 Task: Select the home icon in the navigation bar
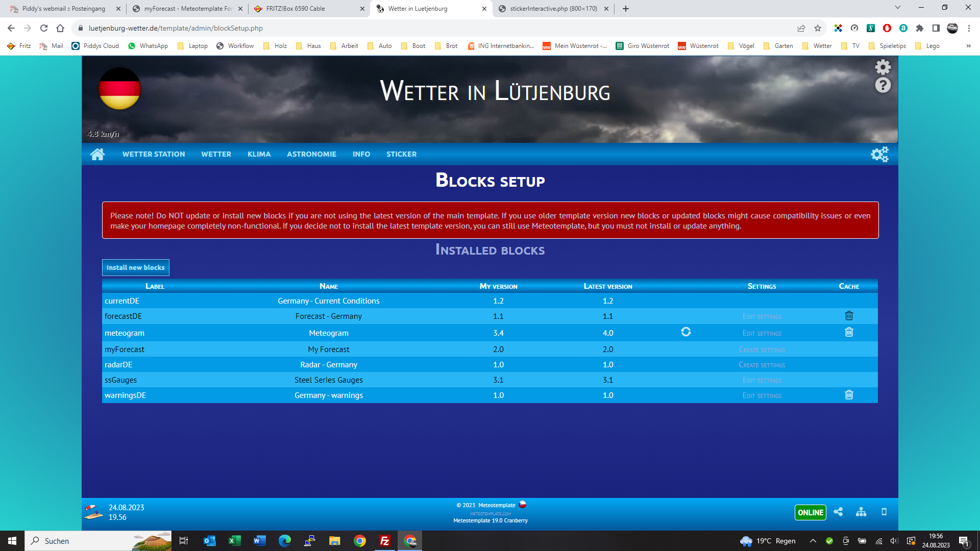click(x=97, y=154)
